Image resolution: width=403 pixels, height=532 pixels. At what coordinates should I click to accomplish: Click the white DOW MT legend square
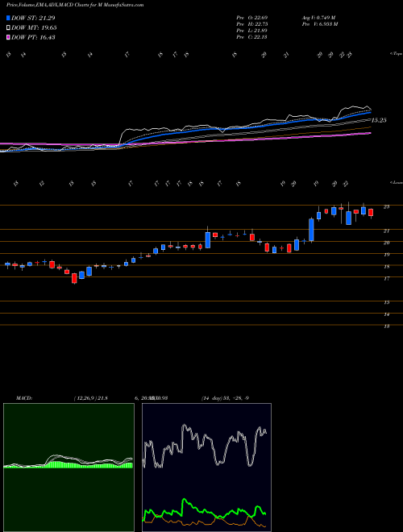pyautogui.click(x=8, y=28)
